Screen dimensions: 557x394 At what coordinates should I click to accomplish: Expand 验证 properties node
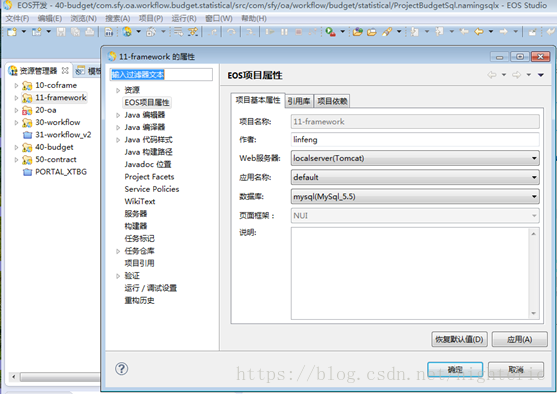118,276
